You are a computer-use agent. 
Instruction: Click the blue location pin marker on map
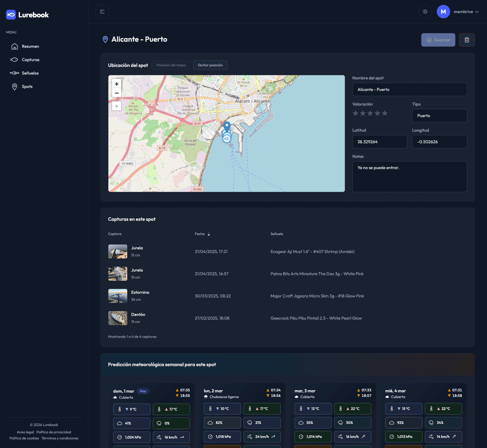coord(227,126)
